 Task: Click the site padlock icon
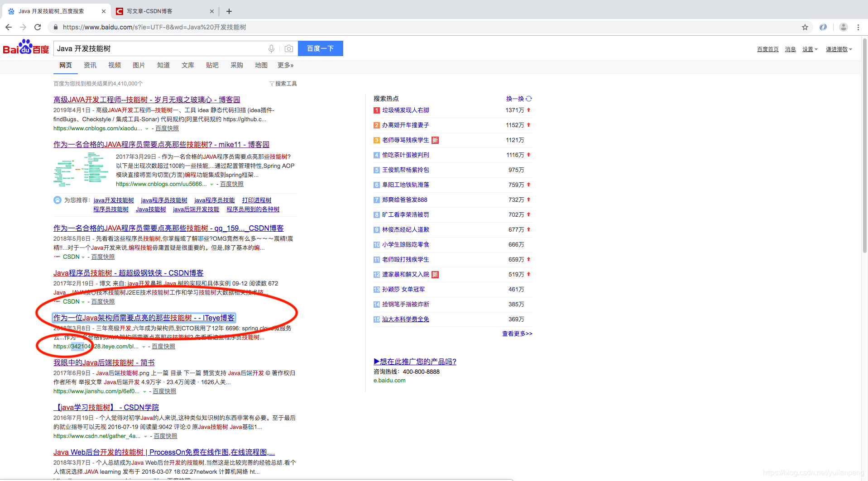[x=55, y=27]
